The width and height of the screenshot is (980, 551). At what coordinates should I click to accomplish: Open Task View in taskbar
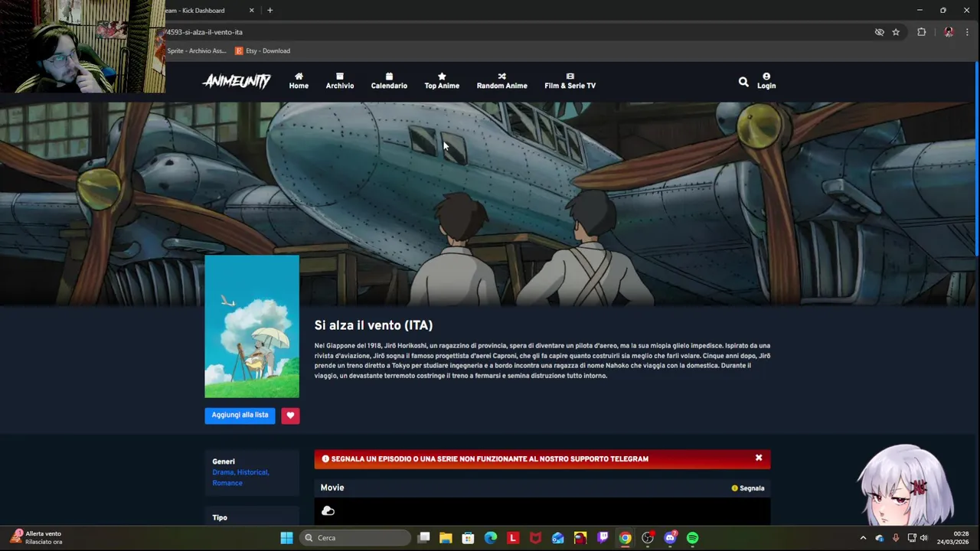(x=423, y=538)
